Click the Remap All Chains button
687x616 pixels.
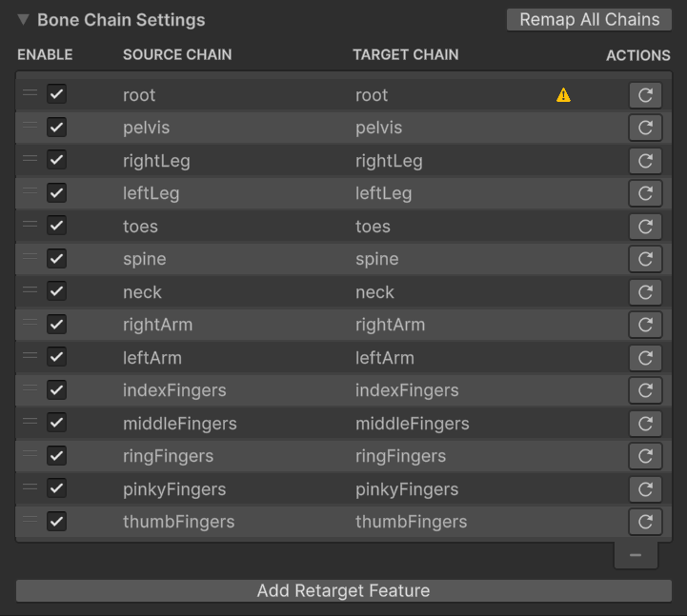click(589, 20)
